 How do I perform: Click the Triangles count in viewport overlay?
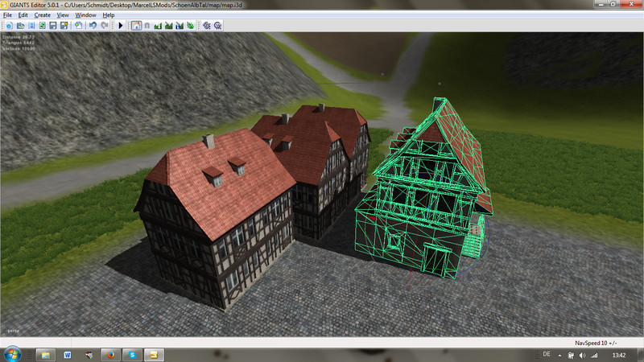19,43
